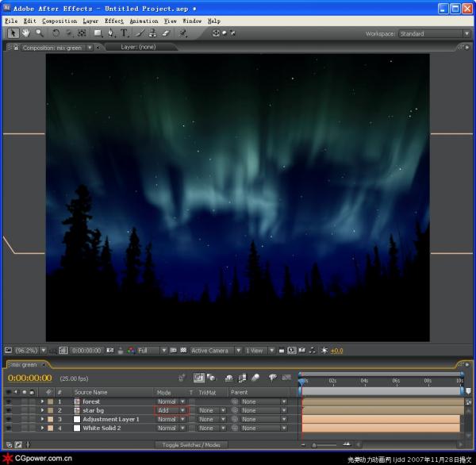The height and width of the screenshot is (465, 476).
Task: Select the Rectangular Mask tool
Action: [98, 33]
